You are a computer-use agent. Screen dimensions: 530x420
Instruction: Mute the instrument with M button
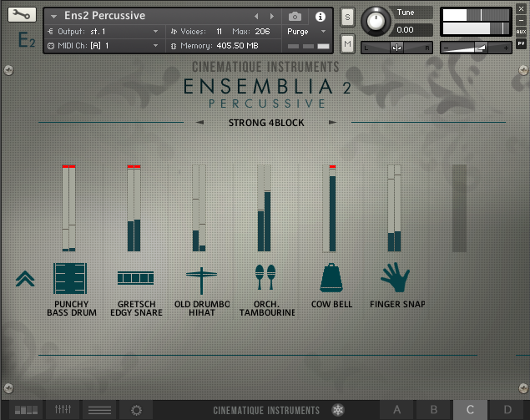[347, 43]
